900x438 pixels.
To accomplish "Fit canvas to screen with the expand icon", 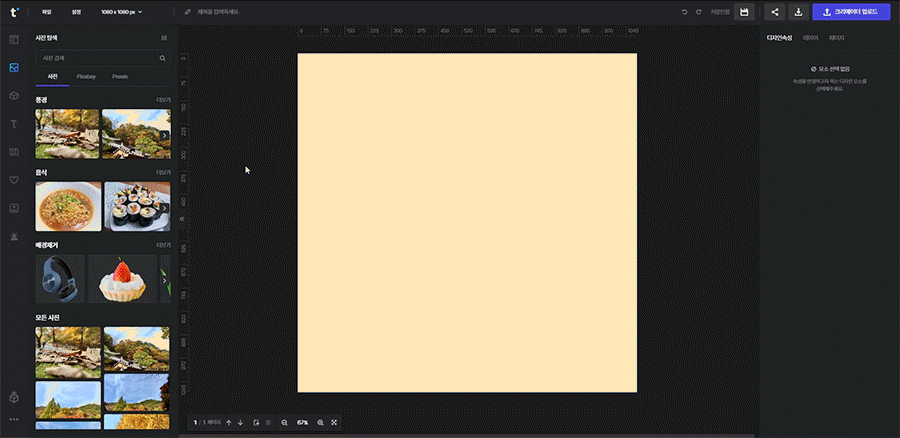I will (x=334, y=423).
